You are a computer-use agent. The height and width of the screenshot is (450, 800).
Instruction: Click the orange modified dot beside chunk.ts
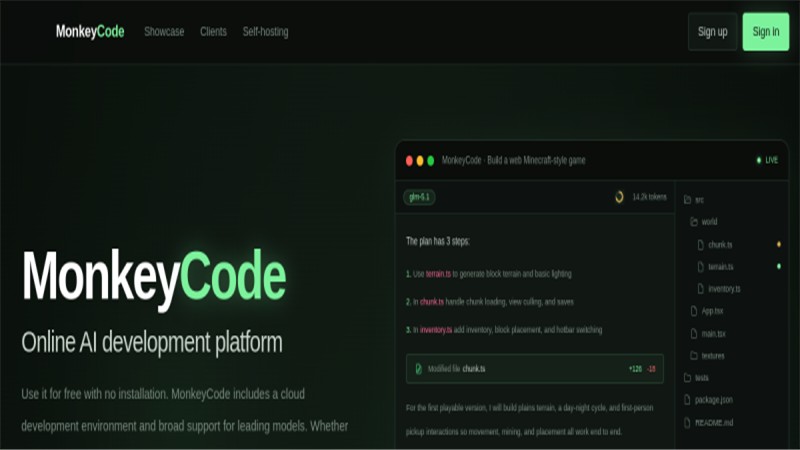779,244
